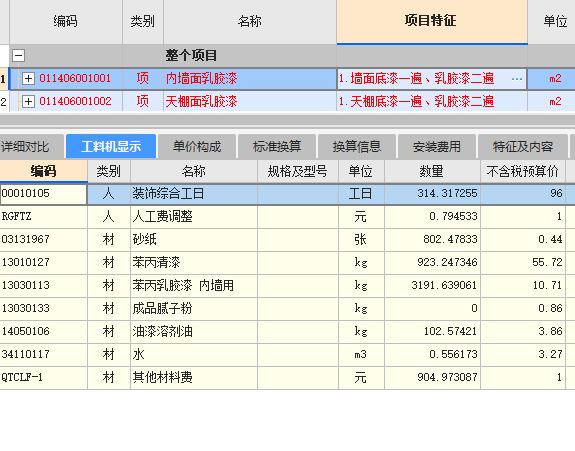Select 油漆溶剂油 material name
Viewport: 575px width, 451px height.
coord(194,331)
